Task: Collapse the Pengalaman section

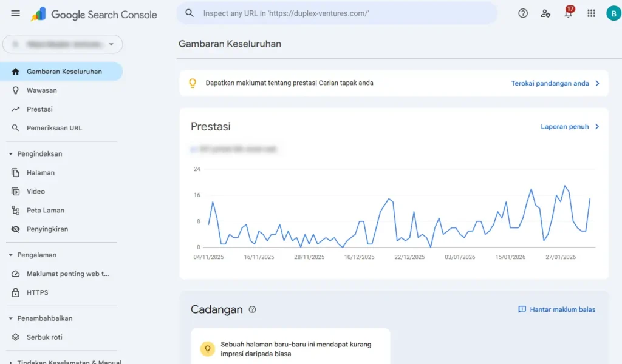Action: point(11,255)
